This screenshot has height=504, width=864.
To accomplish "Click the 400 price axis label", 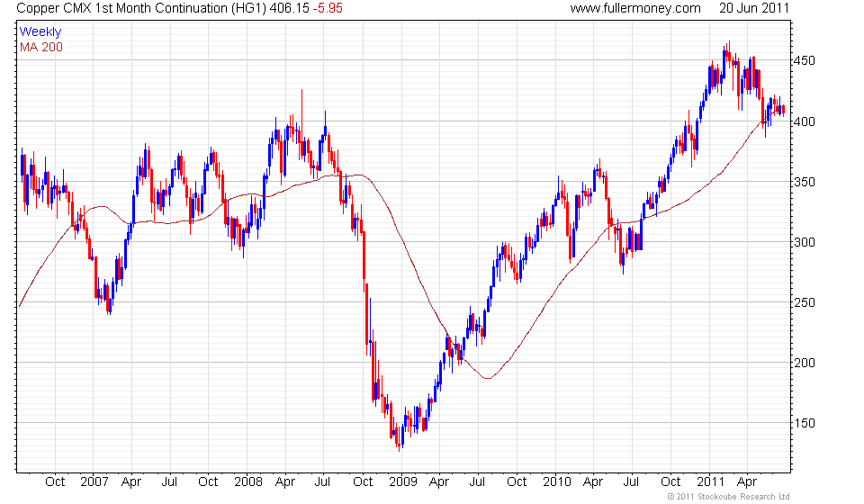I will click(805, 121).
